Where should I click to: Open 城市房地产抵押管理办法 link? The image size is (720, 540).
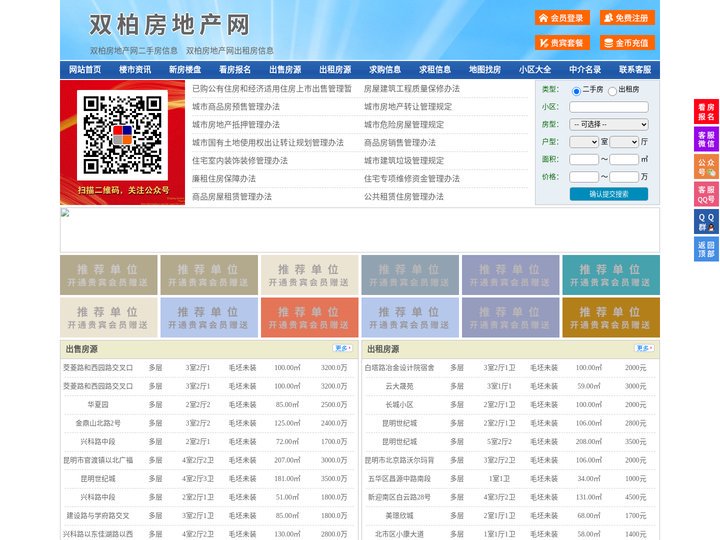(236, 124)
